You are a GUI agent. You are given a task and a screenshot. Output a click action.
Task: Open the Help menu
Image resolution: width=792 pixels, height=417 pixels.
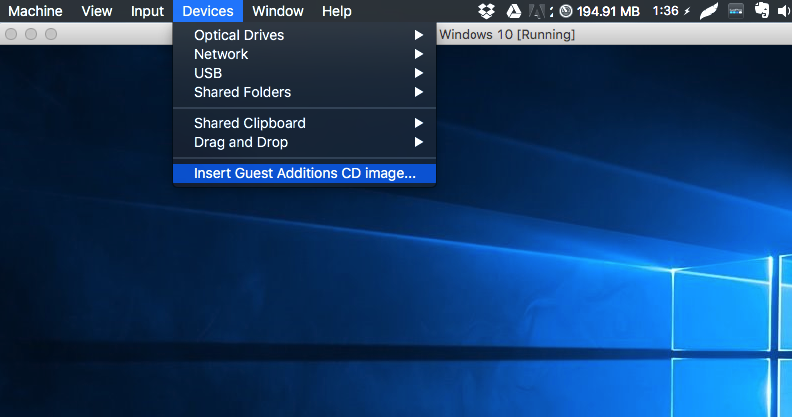[x=337, y=11]
